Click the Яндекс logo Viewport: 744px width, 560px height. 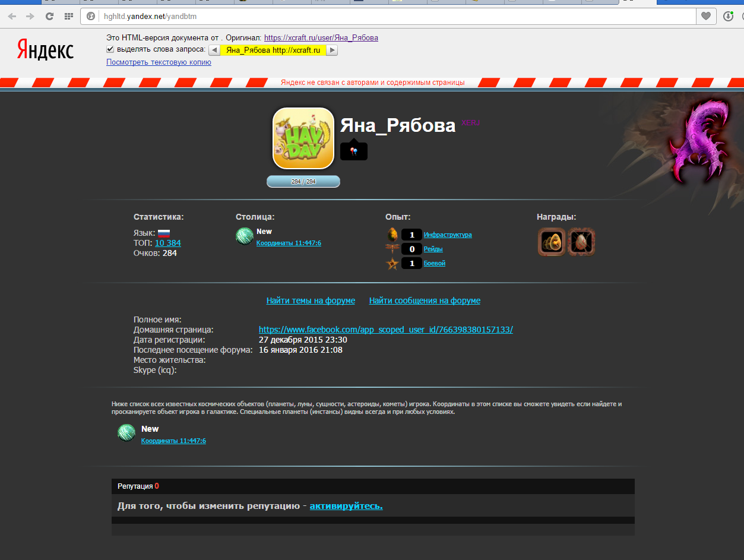46,50
